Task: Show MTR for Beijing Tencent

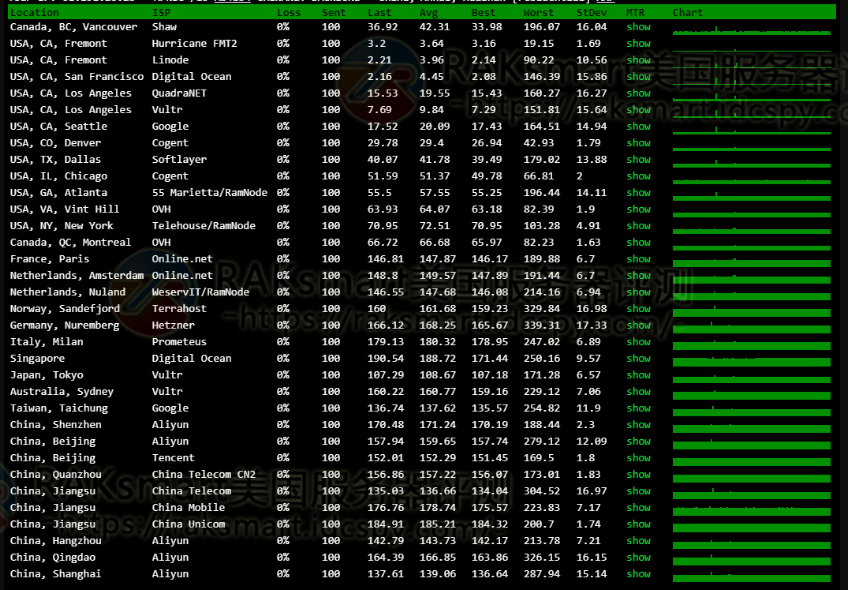Action: tap(638, 458)
